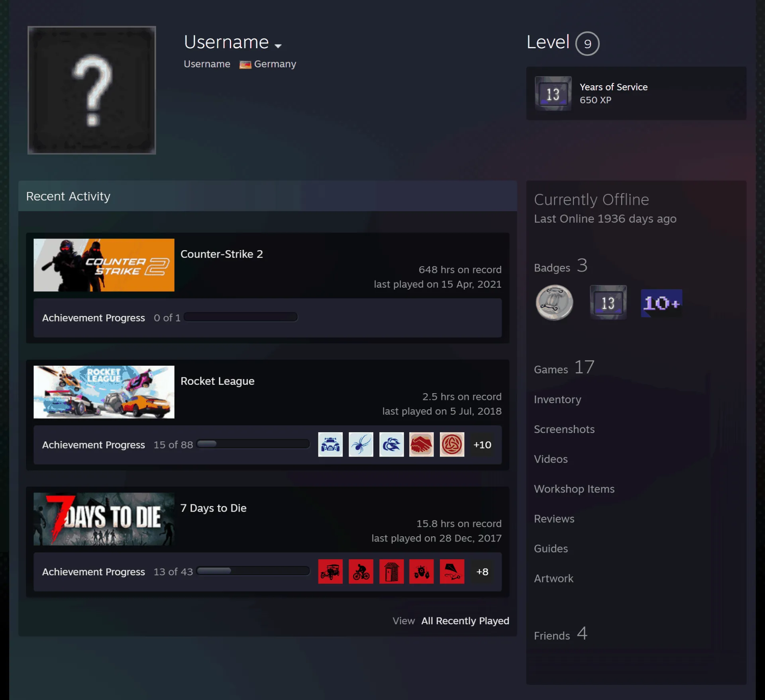Show the +8 more 7 Days to Die achievements
This screenshot has width=765, height=700.
pyautogui.click(x=482, y=572)
